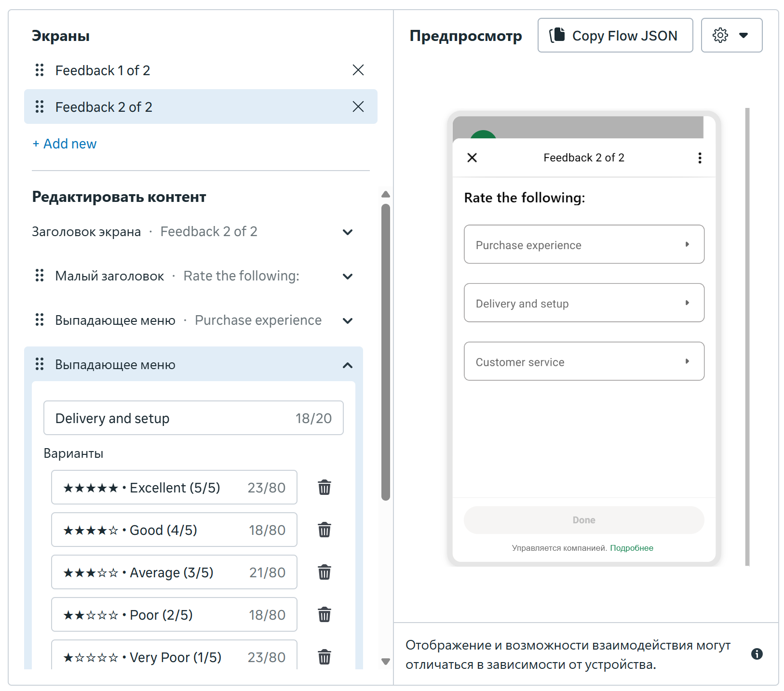Close the flow preview with X icon
This screenshot has height=691, width=784.
pyautogui.click(x=472, y=158)
